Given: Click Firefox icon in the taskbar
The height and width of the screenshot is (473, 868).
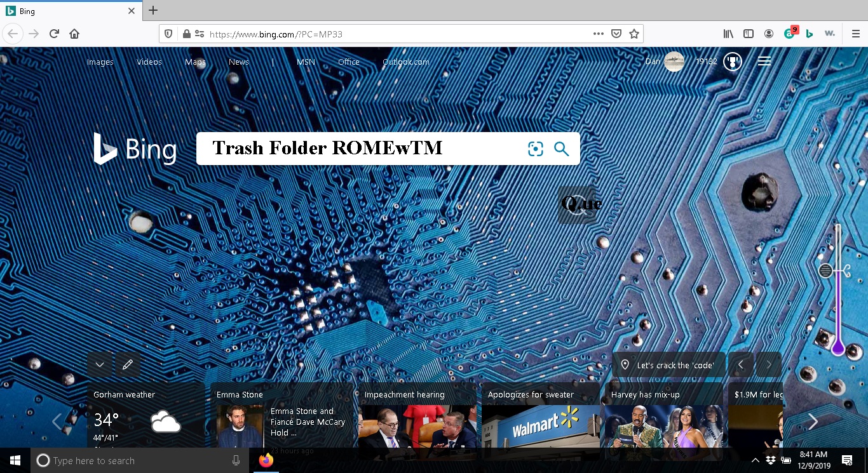Looking at the screenshot, I should tap(266, 460).
